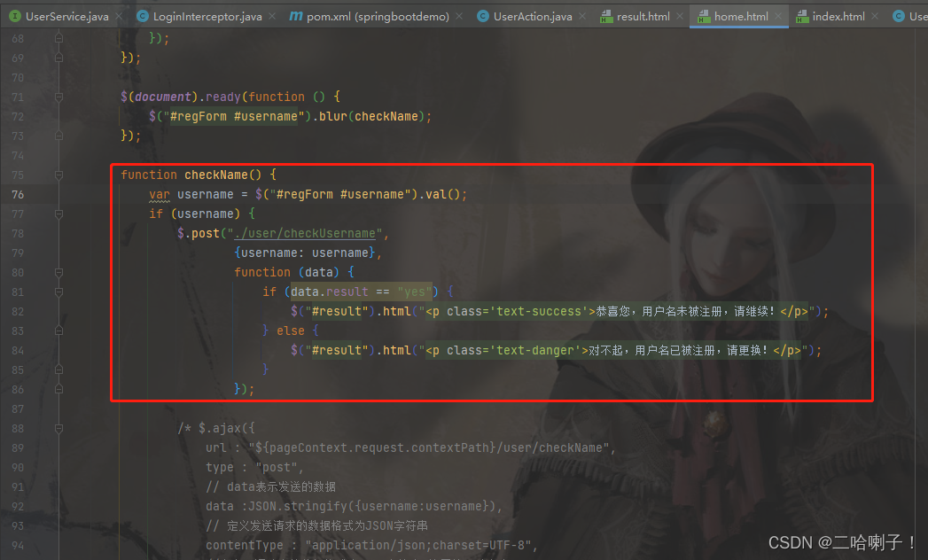The image size is (928, 560).
Task: Fold the if (username) block at line 77
Action: 58,214
